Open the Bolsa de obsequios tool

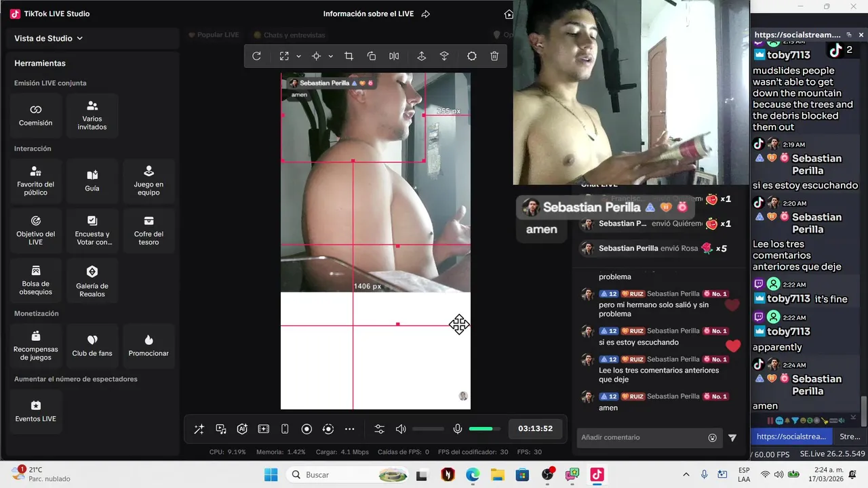tap(36, 280)
